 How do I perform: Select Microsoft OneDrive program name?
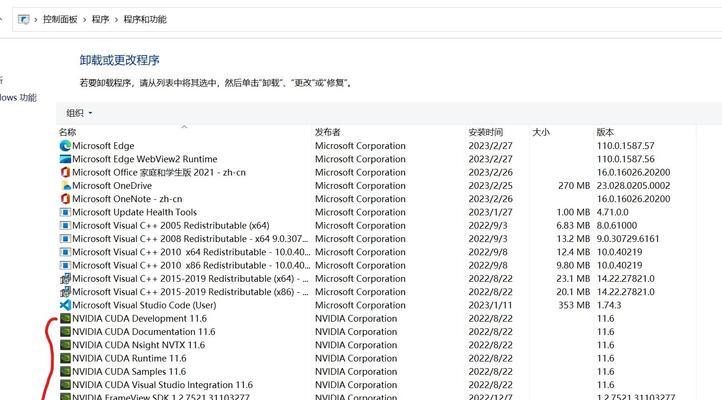pyautogui.click(x=112, y=186)
